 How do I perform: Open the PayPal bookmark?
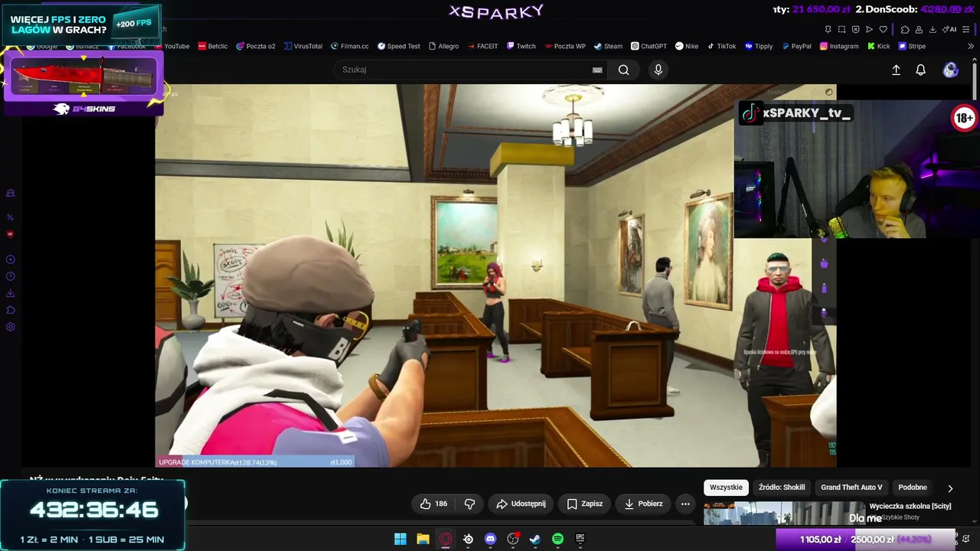coord(796,46)
